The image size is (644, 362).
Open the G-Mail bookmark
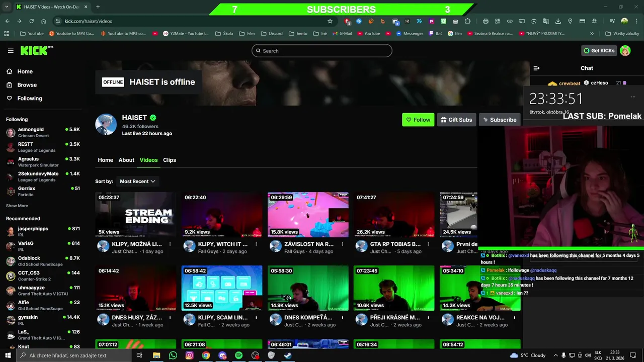click(x=342, y=34)
